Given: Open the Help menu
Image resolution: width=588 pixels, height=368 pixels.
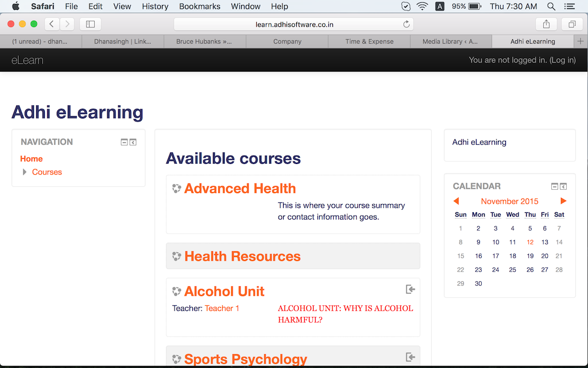Looking at the screenshot, I should pos(280,6).
